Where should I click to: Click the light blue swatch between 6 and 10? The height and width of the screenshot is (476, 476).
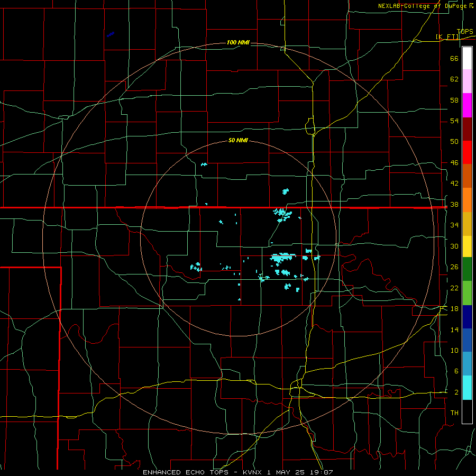click(467, 363)
